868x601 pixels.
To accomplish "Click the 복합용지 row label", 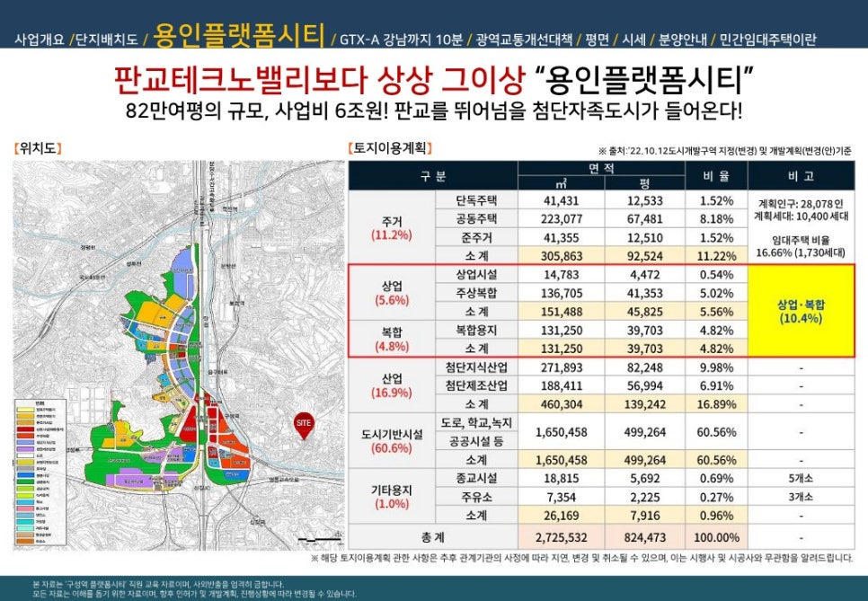I will 476,330.
